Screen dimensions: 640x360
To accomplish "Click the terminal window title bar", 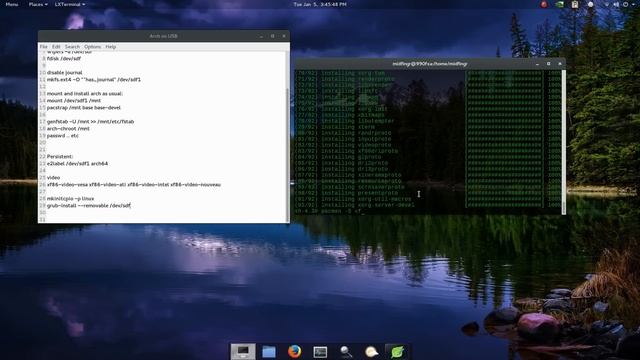I will coord(430,64).
